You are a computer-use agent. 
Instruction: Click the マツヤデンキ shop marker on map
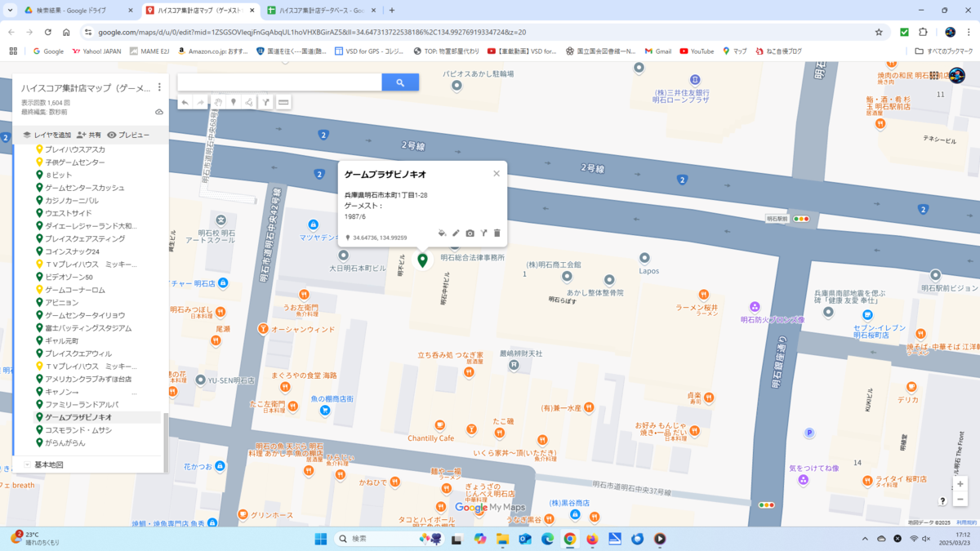pyautogui.click(x=313, y=225)
